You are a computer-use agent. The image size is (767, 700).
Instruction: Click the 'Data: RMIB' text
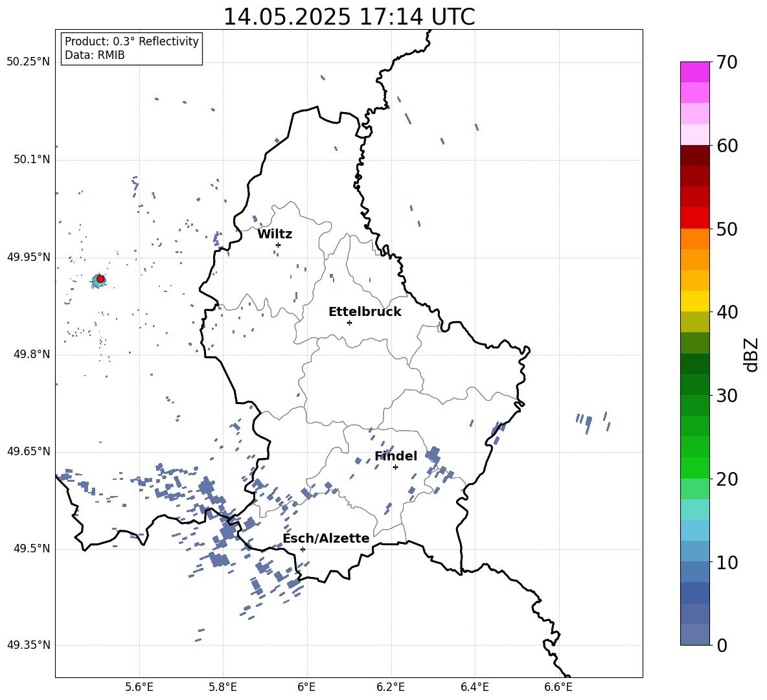click(95, 55)
